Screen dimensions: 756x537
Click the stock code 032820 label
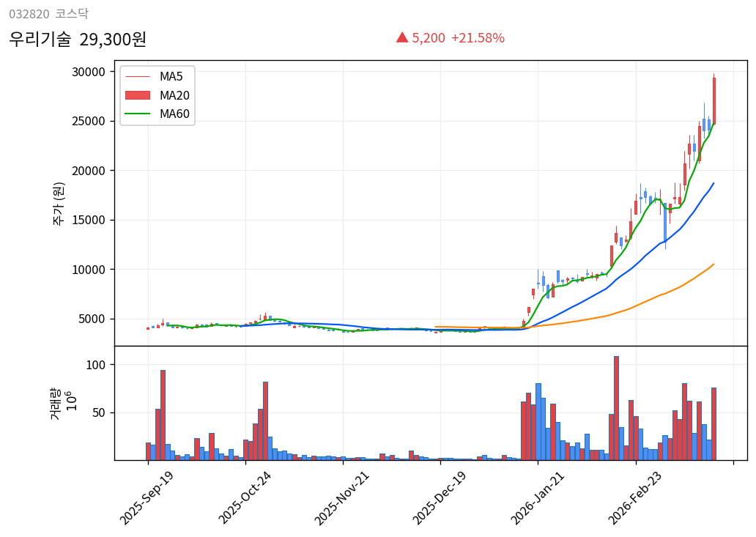[26, 12]
